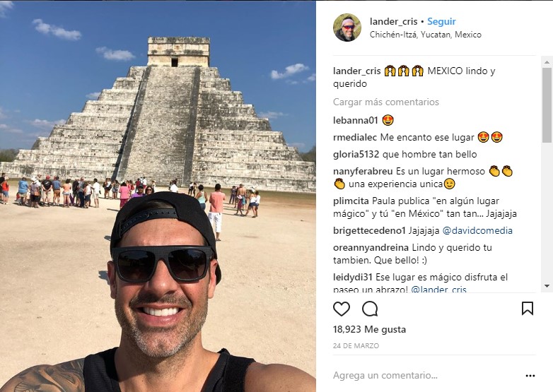The width and height of the screenshot is (553, 392).
Task: Visit nanyferabreu commenter profile
Action: [363, 172]
